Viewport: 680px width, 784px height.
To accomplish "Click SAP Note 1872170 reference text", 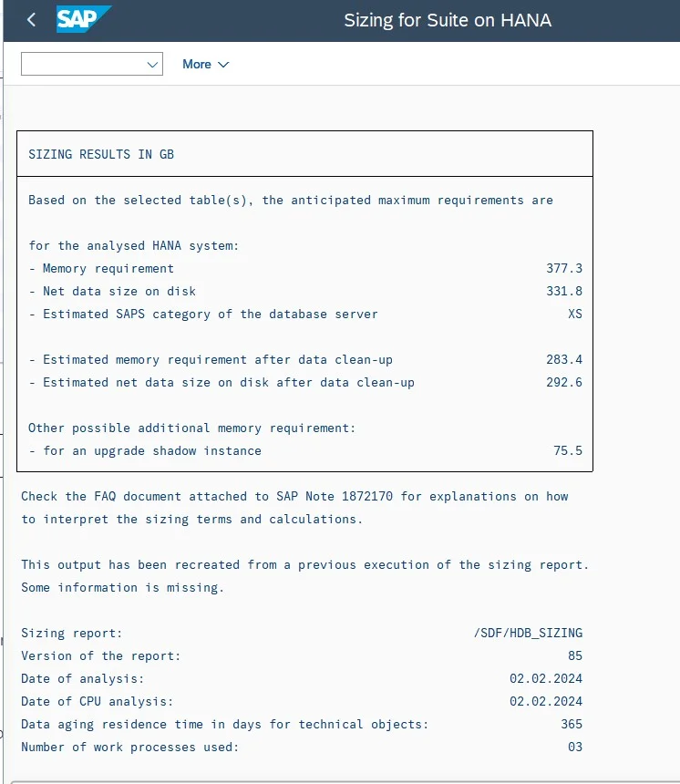I will (335, 497).
